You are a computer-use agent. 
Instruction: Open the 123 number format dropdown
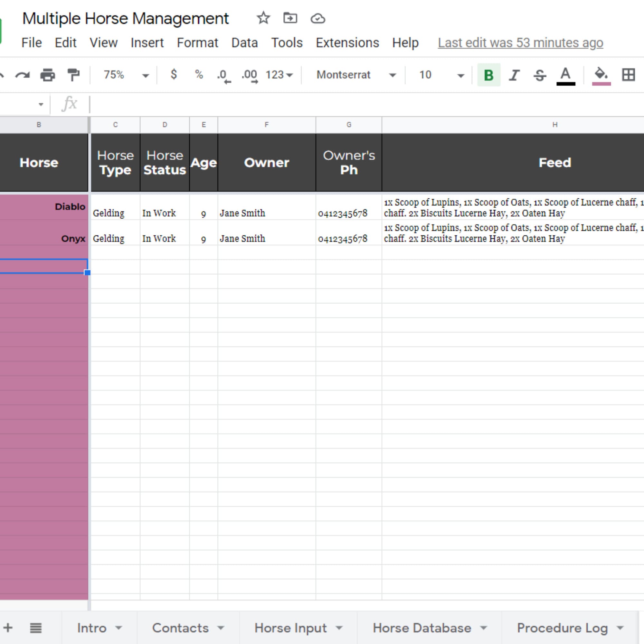pos(279,75)
